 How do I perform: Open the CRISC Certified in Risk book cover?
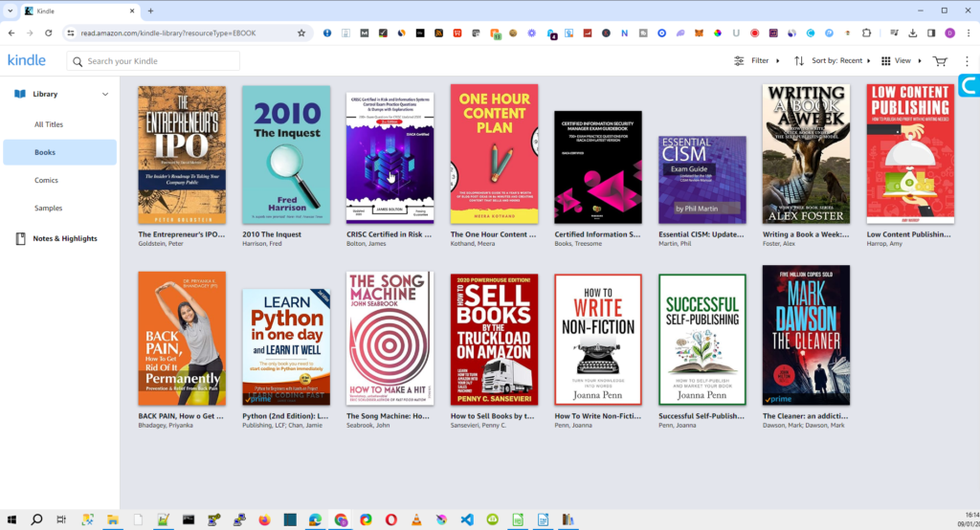point(390,158)
